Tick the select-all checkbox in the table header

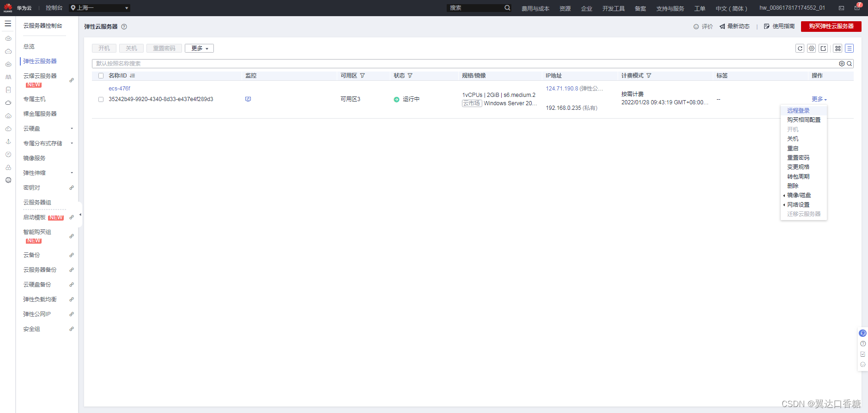101,76
